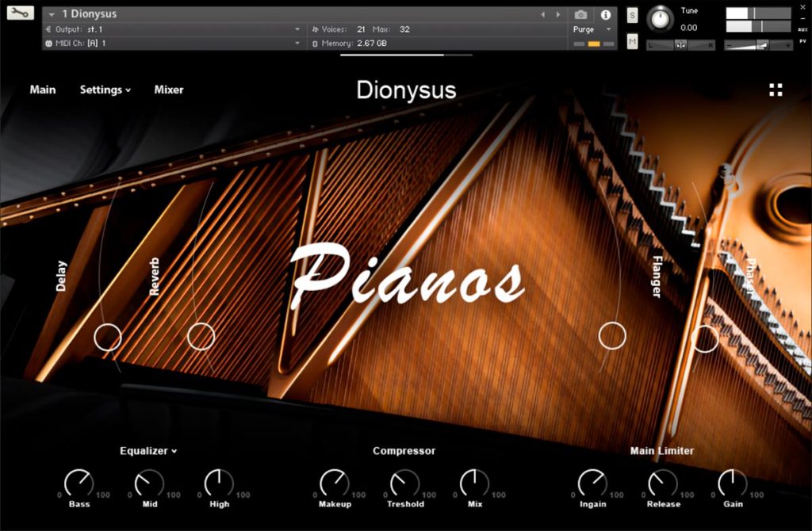The image size is (812, 531).
Task: Click the Compressor Treshold knob
Action: (404, 483)
